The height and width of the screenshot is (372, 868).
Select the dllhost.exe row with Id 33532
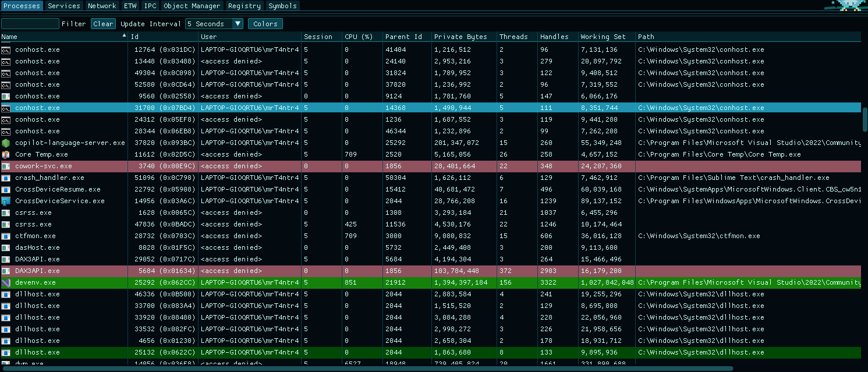tap(431, 329)
